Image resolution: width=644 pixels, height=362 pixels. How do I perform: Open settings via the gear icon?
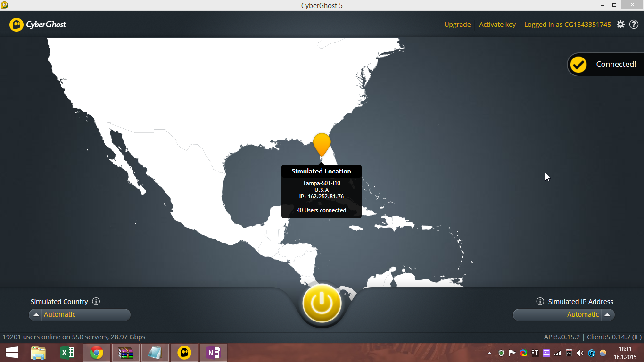coord(621,25)
